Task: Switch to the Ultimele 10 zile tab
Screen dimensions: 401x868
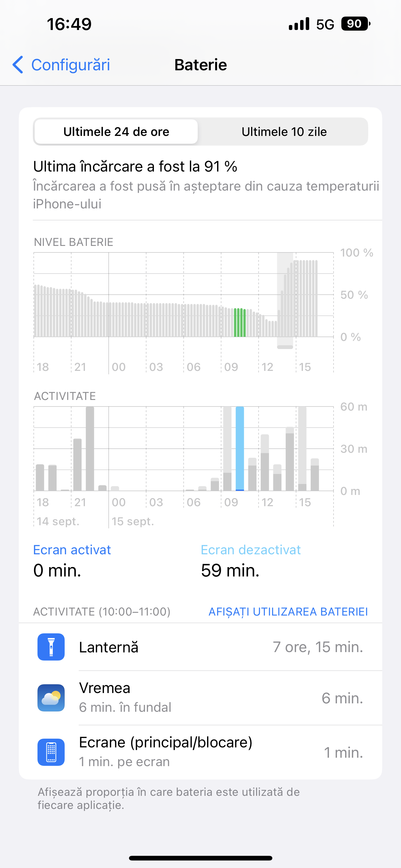Action: click(284, 132)
